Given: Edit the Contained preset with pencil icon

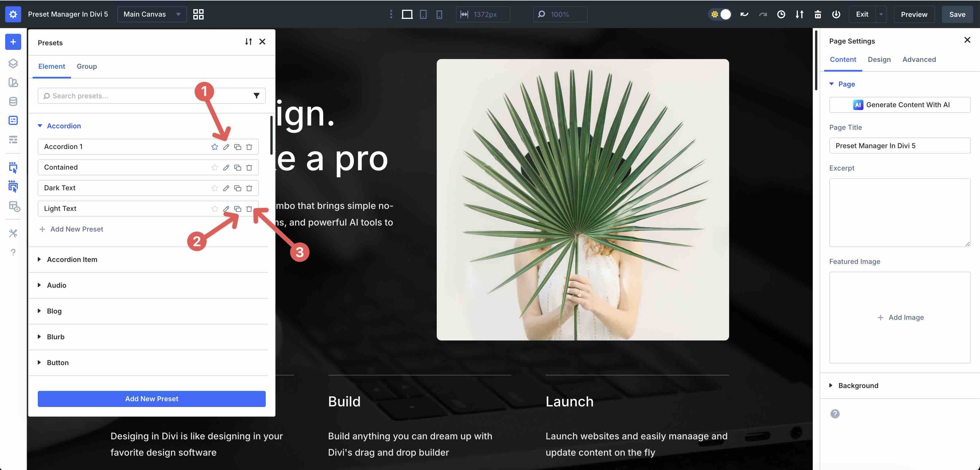Looking at the screenshot, I should 226,167.
